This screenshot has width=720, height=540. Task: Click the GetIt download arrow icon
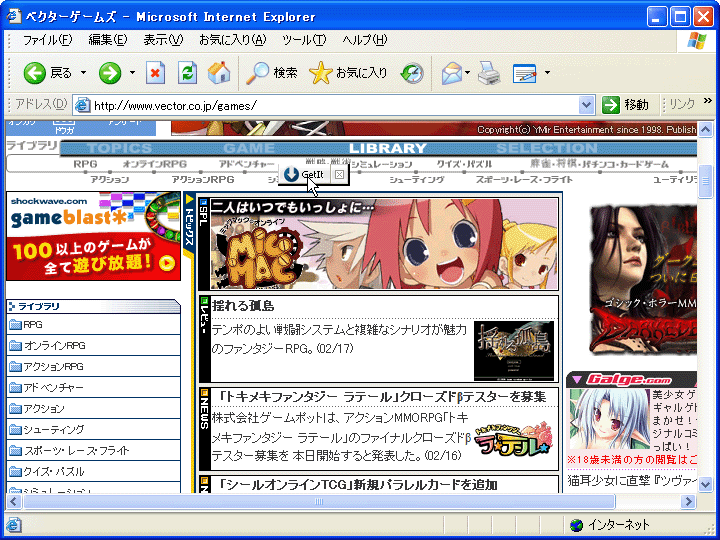pyautogui.click(x=291, y=174)
